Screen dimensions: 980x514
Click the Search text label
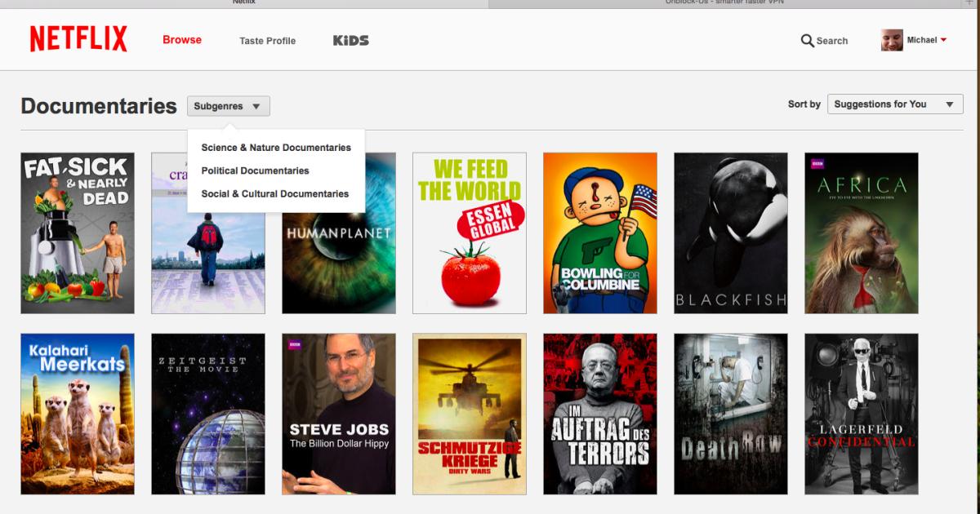click(x=832, y=41)
